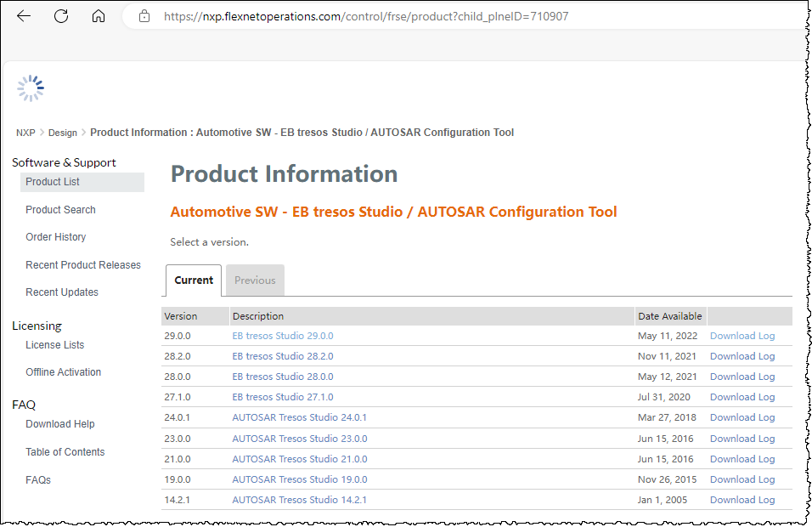The image size is (812, 527).
Task: Click the browser back arrow
Action: 23,15
